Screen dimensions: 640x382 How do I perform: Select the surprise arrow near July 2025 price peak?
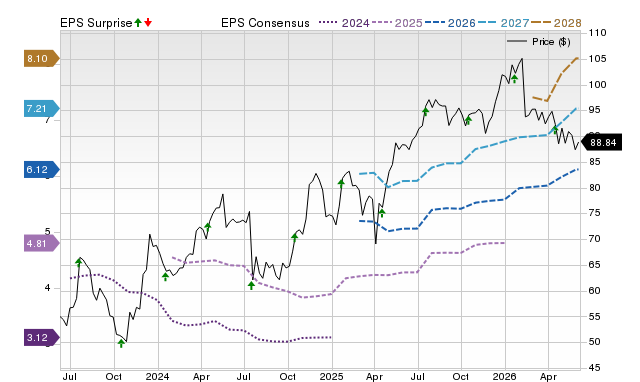click(x=426, y=111)
